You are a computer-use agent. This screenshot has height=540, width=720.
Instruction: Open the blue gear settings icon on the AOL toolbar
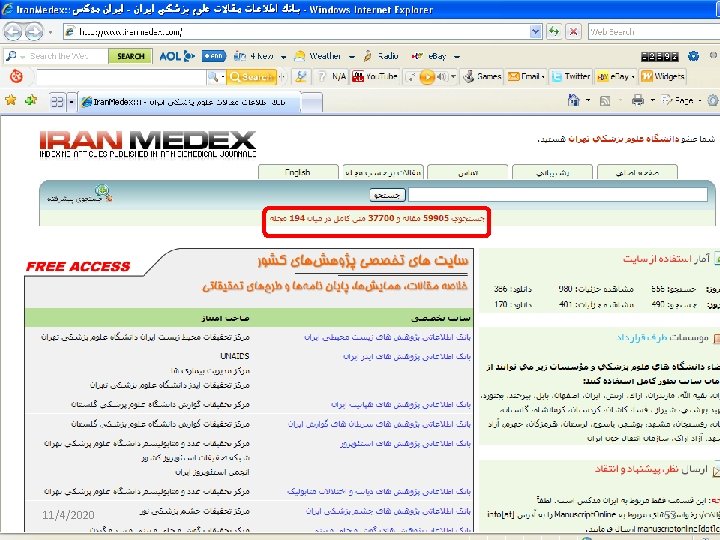click(x=693, y=56)
